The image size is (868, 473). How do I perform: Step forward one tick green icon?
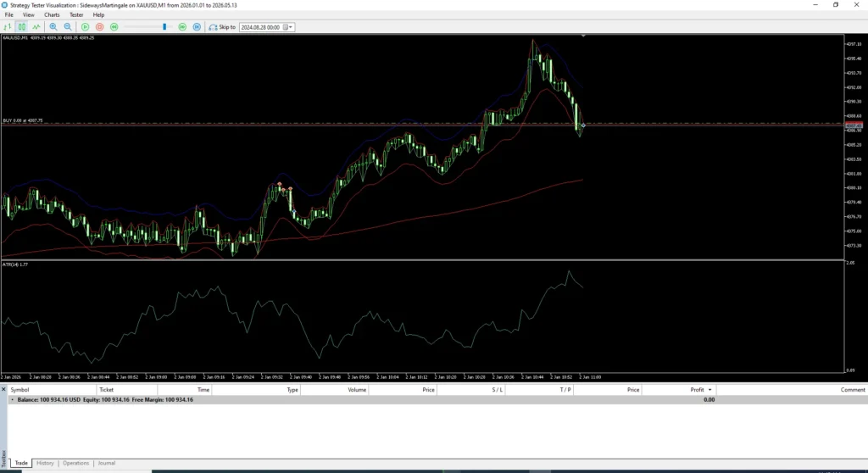pyautogui.click(x=114, y=26)
